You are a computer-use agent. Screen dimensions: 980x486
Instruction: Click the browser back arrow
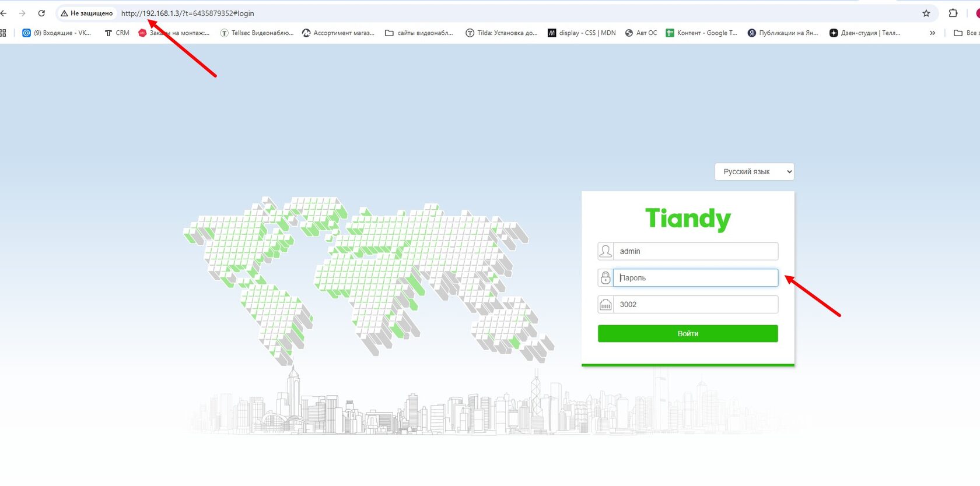[3, 13]
